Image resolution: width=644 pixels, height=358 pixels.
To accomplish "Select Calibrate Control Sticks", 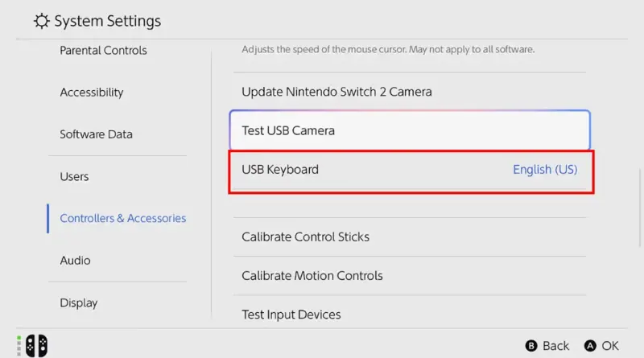I will (410, 237).
